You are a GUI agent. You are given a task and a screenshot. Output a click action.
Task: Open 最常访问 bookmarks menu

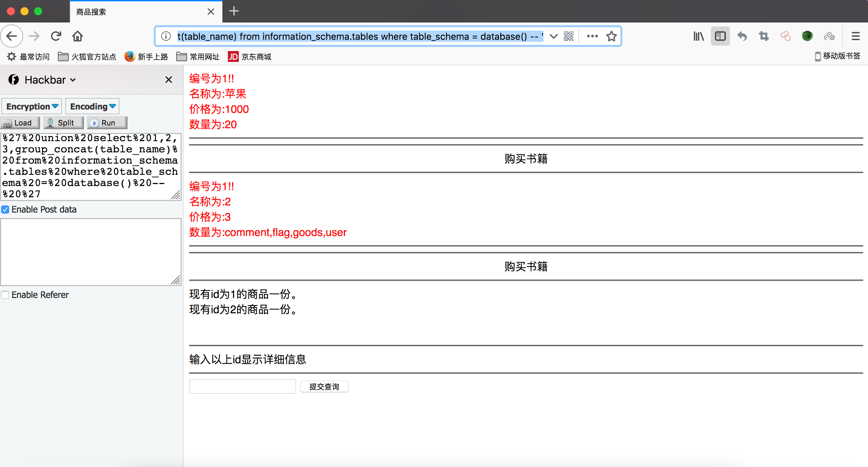tap(29, 56)
